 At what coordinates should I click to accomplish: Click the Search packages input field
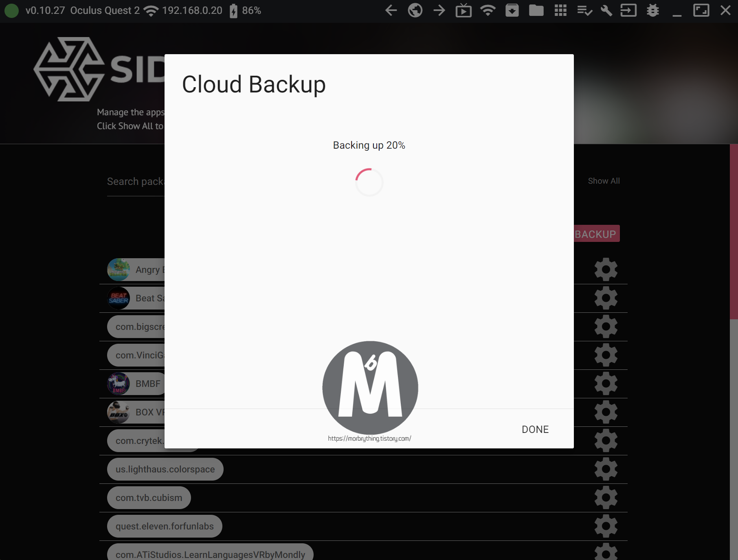pos(136,182)
